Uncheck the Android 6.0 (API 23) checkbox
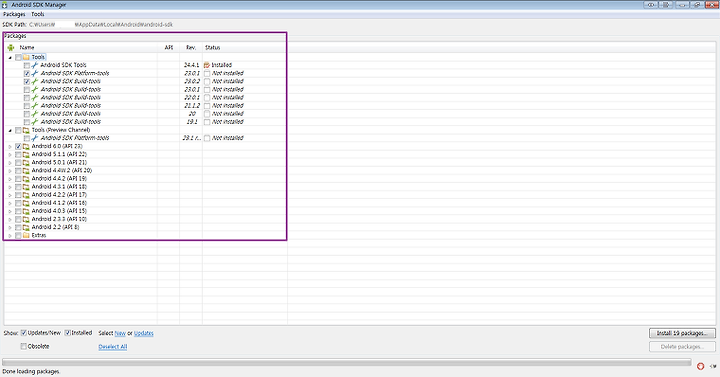 tap(18, 146)
